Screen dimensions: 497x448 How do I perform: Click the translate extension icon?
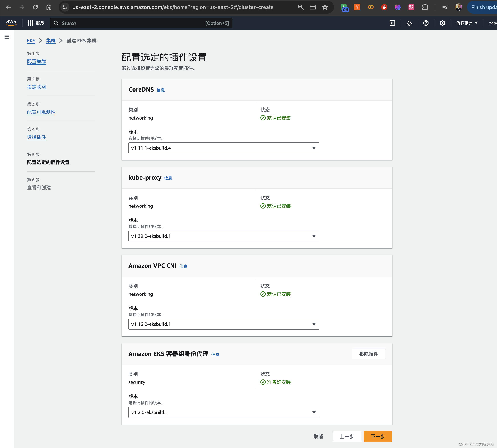411,7
